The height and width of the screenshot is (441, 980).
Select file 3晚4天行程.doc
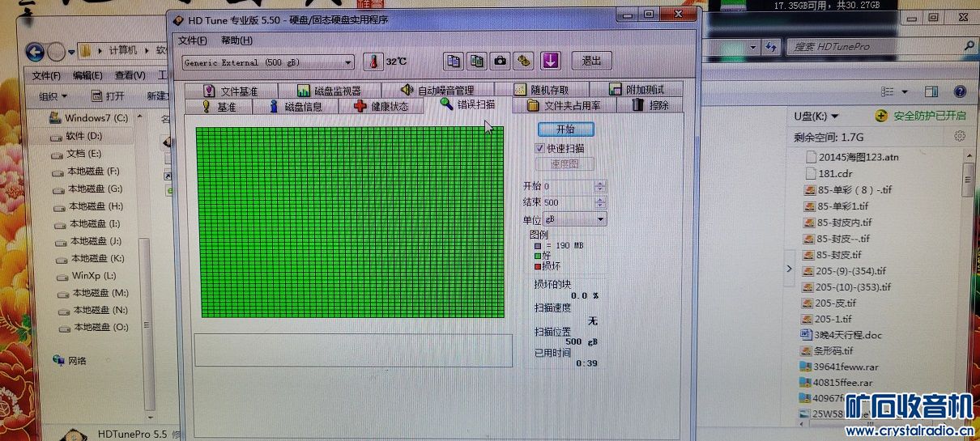point(842,334)
